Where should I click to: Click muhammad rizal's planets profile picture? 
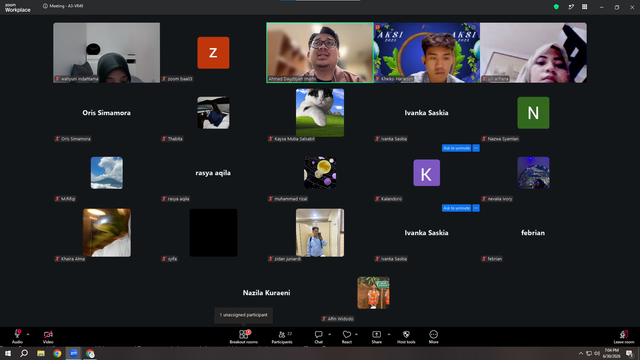tap(320, 173)
